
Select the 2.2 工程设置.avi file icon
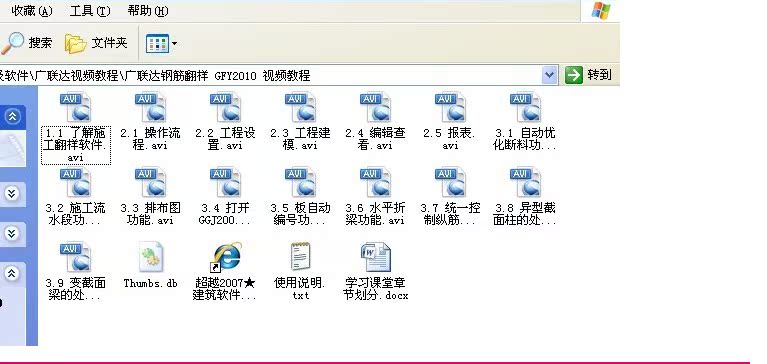point(226,107)
